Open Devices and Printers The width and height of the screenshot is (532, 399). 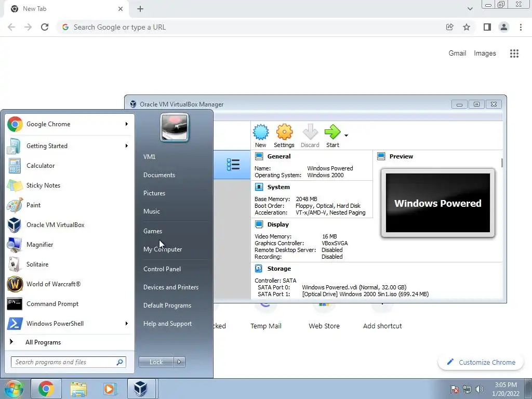coord(170,287)
